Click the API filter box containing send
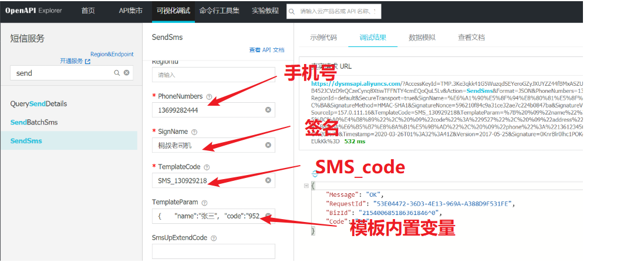The width and height of the screenshot is (644, 269). click(71, 73)
